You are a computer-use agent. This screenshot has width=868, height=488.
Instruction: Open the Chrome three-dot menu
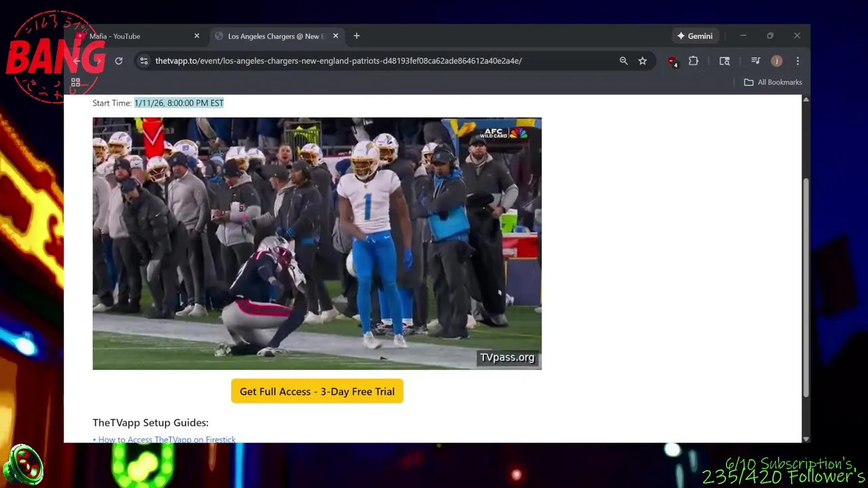[x=797, y=61]
